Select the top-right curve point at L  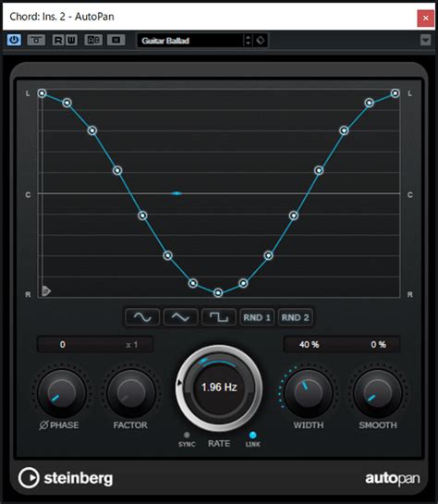395,93
